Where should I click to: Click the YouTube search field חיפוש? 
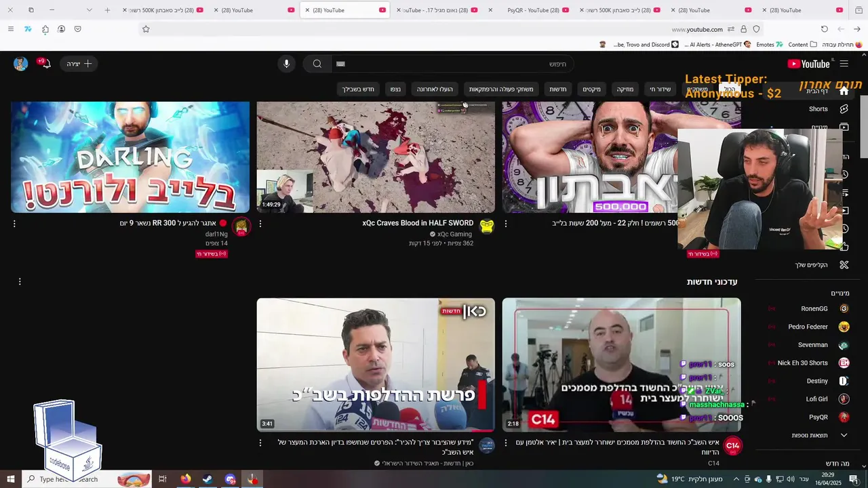coord(453,64)
